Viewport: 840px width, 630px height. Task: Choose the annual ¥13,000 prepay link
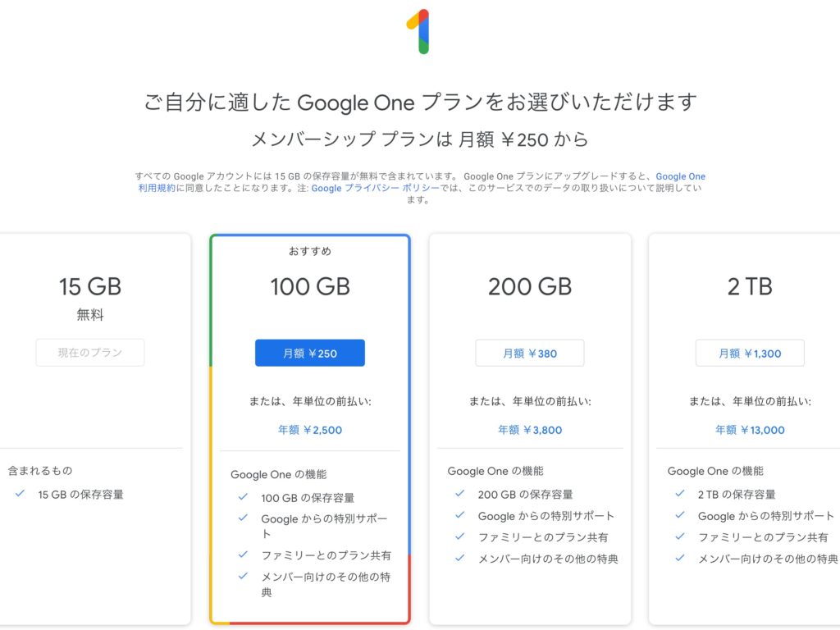[750, 430]
